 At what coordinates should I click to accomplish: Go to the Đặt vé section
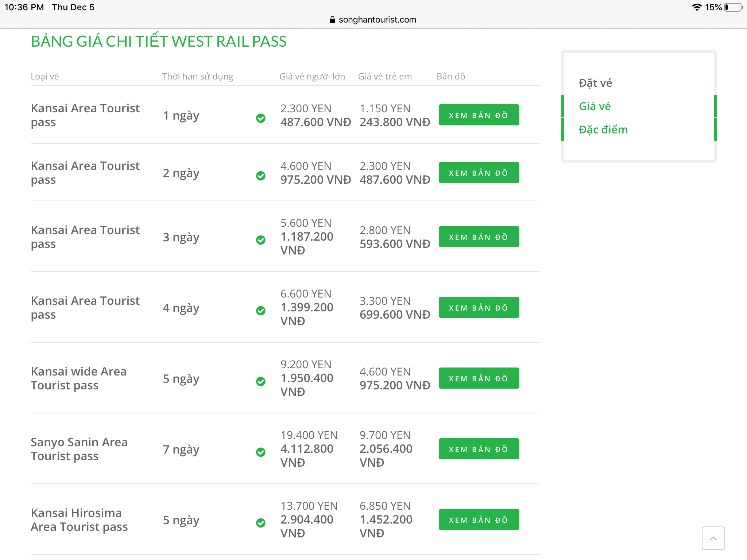coord(595,83)
